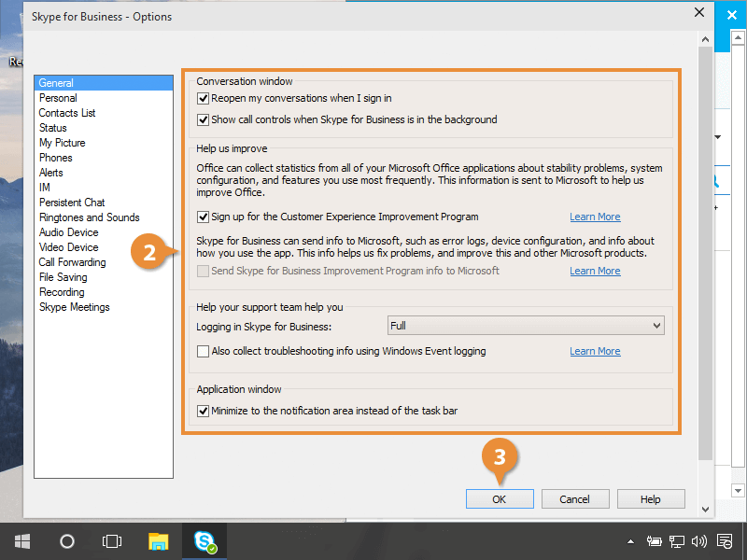Enable Windows Event logging troubleshooting checkbox
Image resolution: width=747 pixels, height=560 pixels.
(x=203, y=351)
